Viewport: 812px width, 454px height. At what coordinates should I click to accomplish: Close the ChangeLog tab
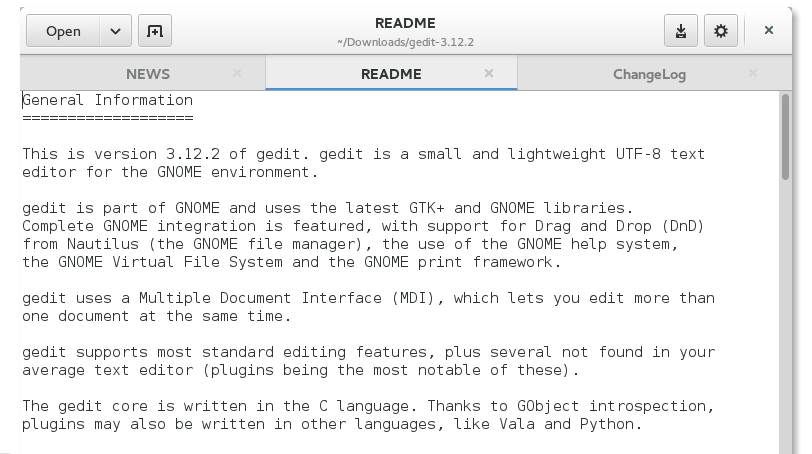tap(752, 74)
